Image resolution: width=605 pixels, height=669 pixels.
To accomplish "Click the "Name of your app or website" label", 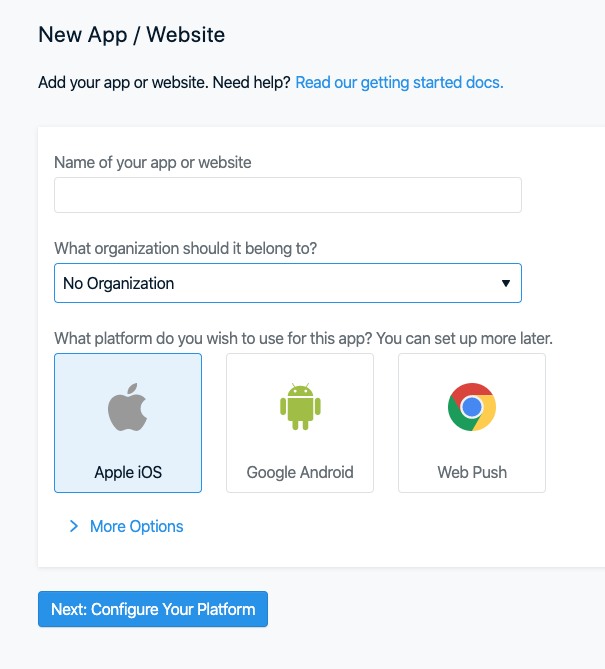I will [x=153, y=163].
